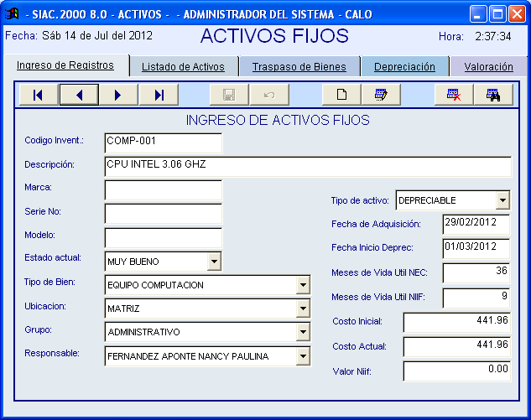Click the edit record pencil icon
The image size is (531, 420).
pyautogui.click(x=381, y=95)
